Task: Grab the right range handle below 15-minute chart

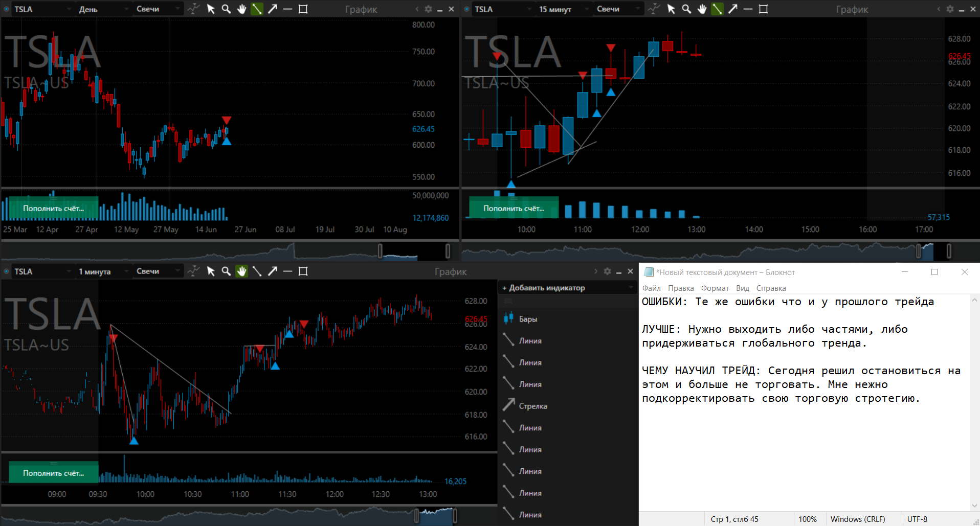Action: pyautogui.click(x=949, y=251)
